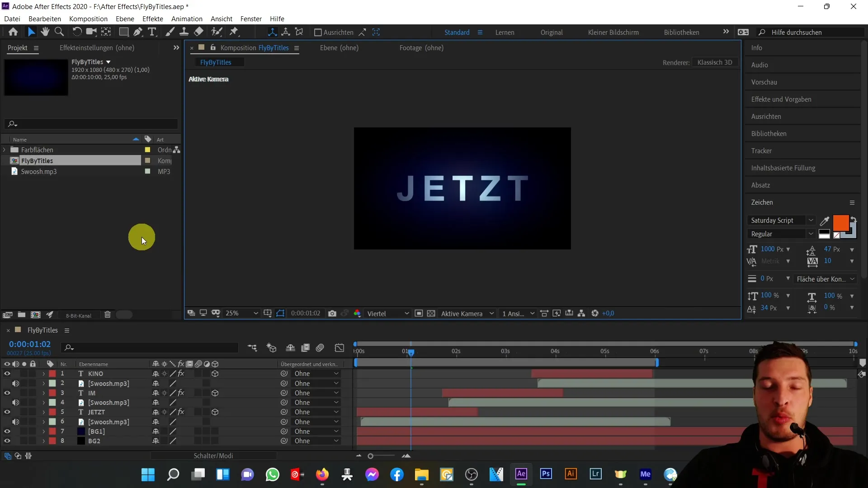868x488 pixels.
Task: Hide the BG2 layer eye icon
Action: pos(7,441)
